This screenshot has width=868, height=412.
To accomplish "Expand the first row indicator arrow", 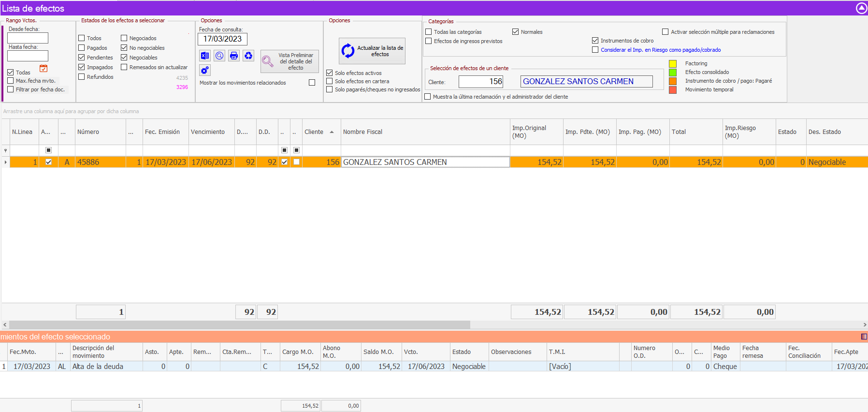I will (x=5, y=162).
